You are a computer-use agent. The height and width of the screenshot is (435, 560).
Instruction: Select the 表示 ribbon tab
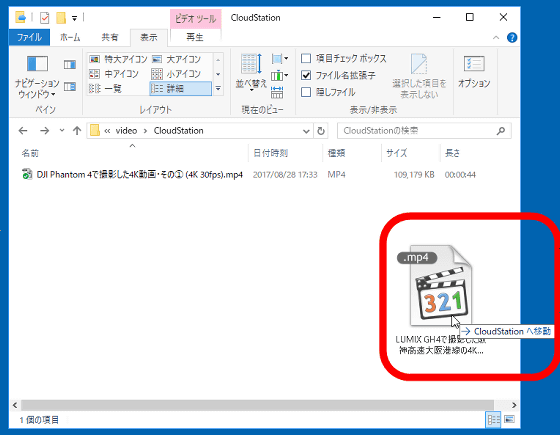point(149,38)
